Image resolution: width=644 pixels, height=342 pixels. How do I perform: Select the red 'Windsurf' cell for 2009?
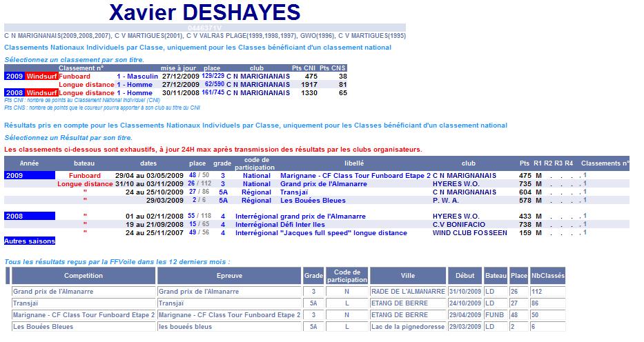41,77
